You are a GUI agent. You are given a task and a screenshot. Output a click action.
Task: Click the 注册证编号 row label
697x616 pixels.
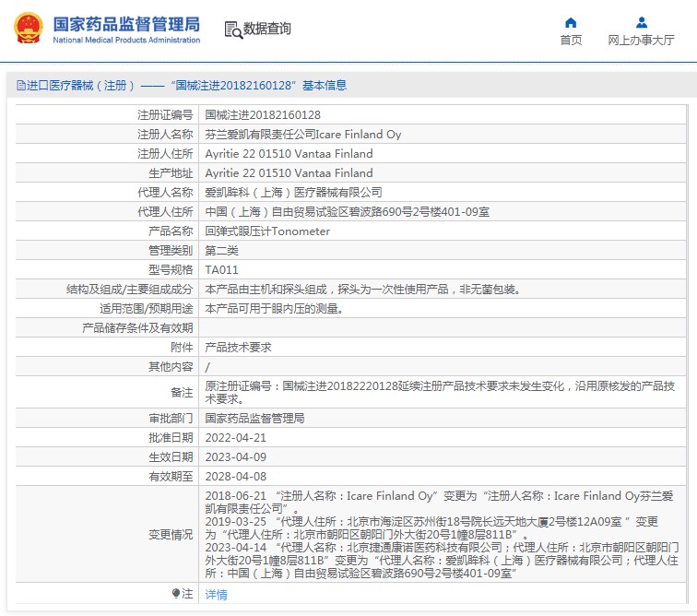click(165, 115)
